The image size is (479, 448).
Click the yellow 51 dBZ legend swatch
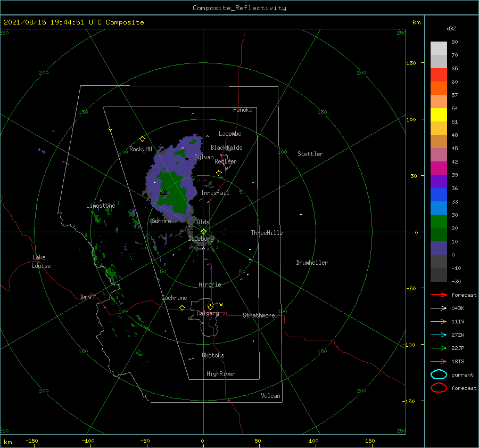(439, 115)
